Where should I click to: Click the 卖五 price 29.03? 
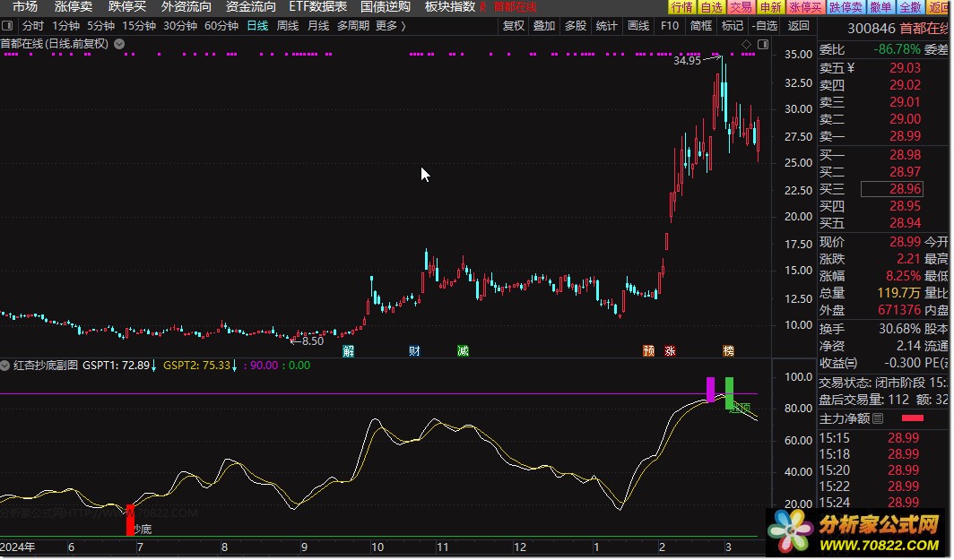click(x=906, y=68)
